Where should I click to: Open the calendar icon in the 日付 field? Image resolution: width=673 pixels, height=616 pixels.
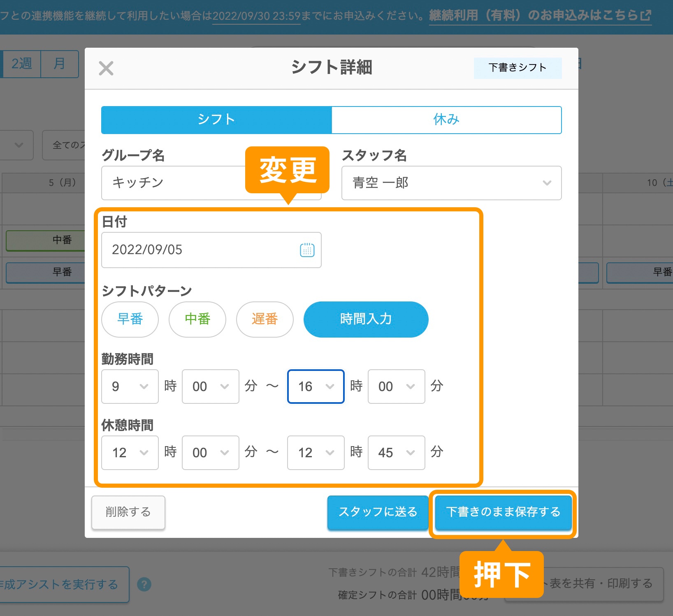306,250
